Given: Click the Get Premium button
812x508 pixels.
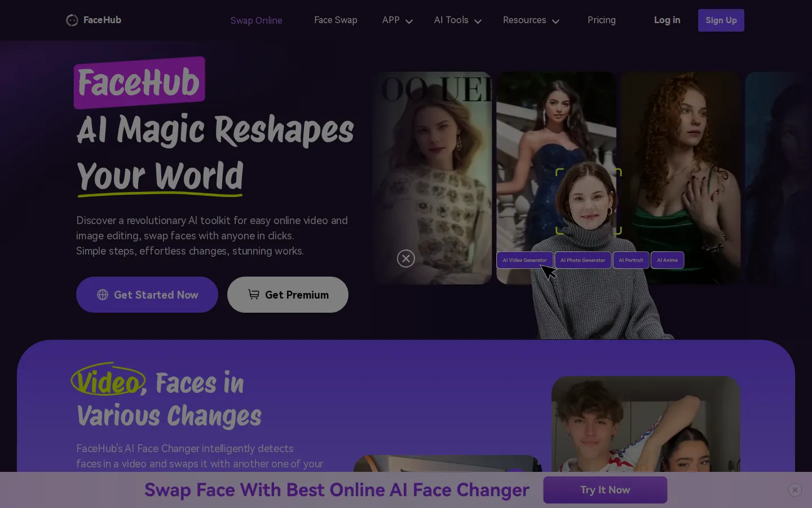Looking at the screenshot, I should (x=288, y=295).
